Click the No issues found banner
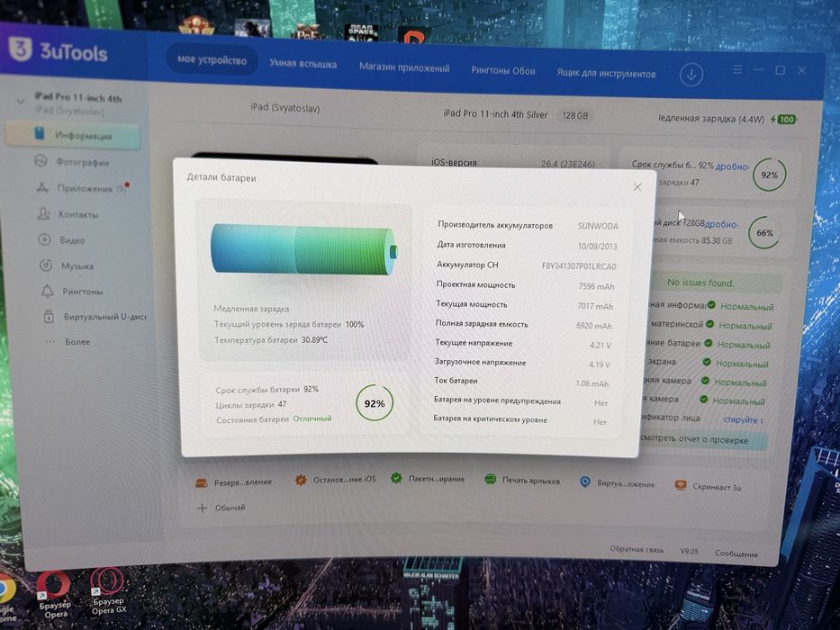This screenshot has height=630, width=840. (x=700, y=283)
